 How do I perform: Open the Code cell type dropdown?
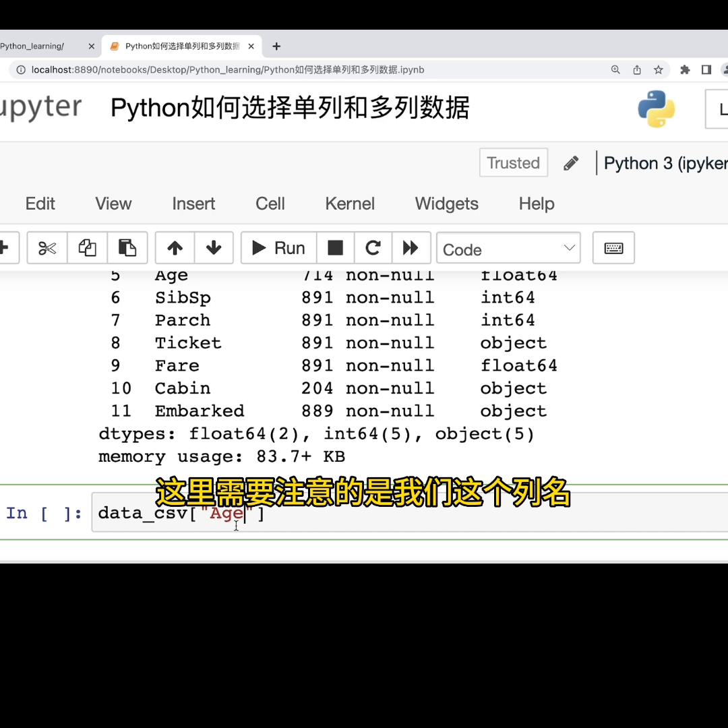pyautogui.click(x=508, y=249)
